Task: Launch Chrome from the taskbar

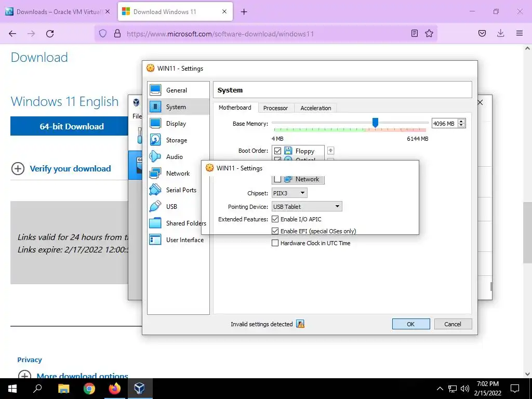Action: click(x=89, y=389)
